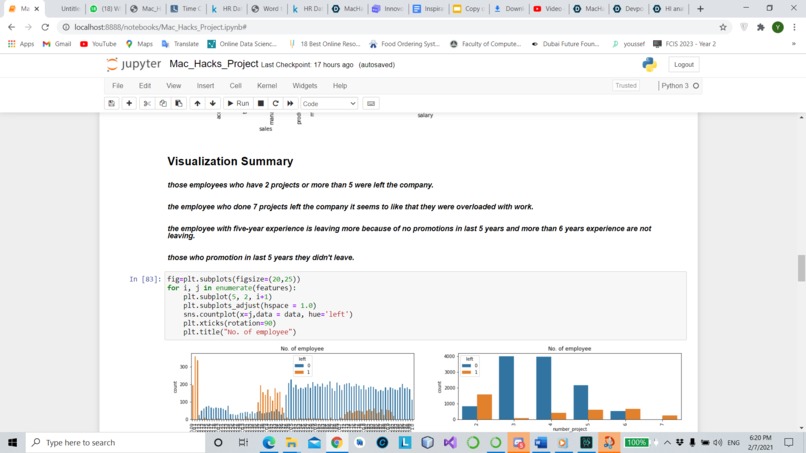
Task: Click the Trusted notebook indicator
Action: click(626, 85)
